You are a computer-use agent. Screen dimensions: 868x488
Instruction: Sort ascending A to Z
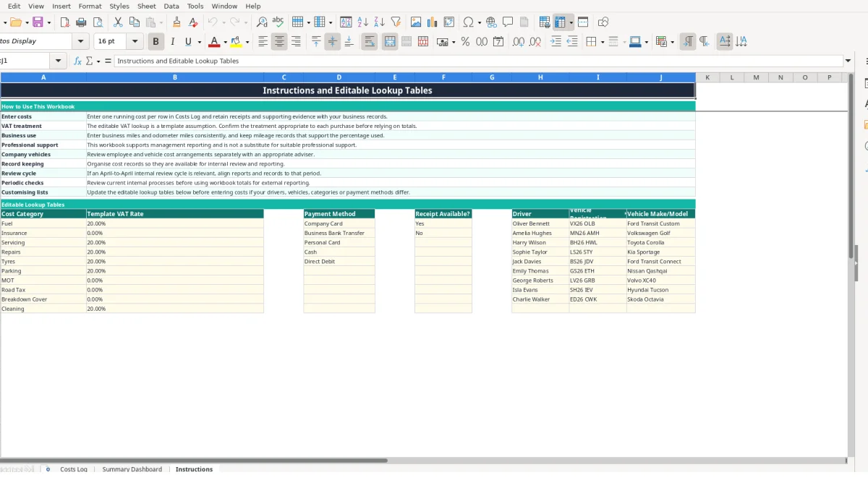[x=363, y=22]
